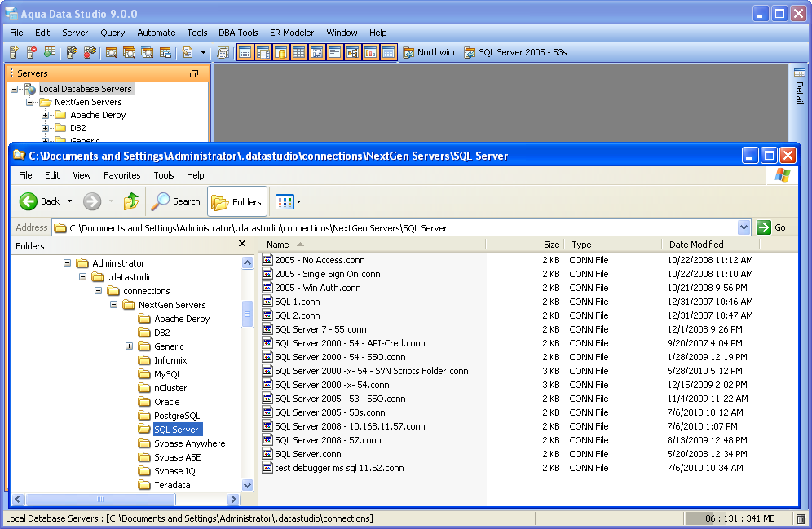
Task: Click Folders pane horizontal scrollbar right arrow
Action: click(x=233, y=499)
